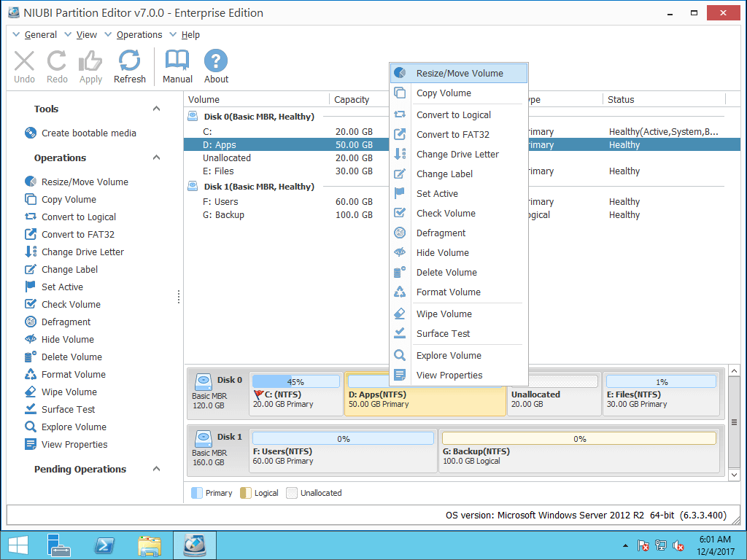The height and width of the screenshot is (560, 747).
Task: Select Change Drive Letter in left sidebar
Action: [74, 252]
